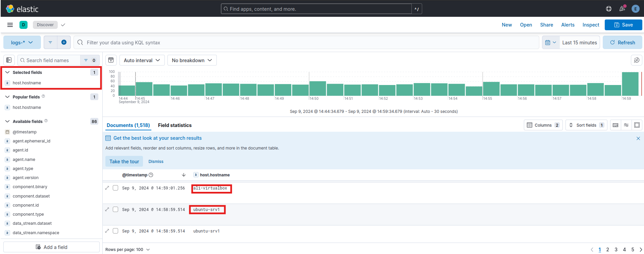The image size is (644, 254).
Task: Enter fullscreen mode for the document table
Action: coord(637,125)
